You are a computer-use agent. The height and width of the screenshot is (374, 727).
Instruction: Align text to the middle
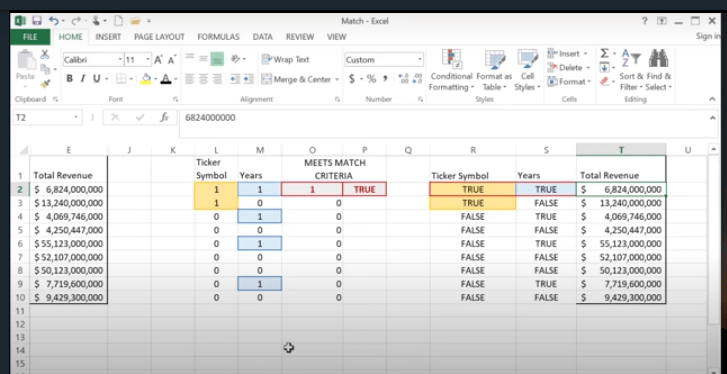tap(203, 58)
